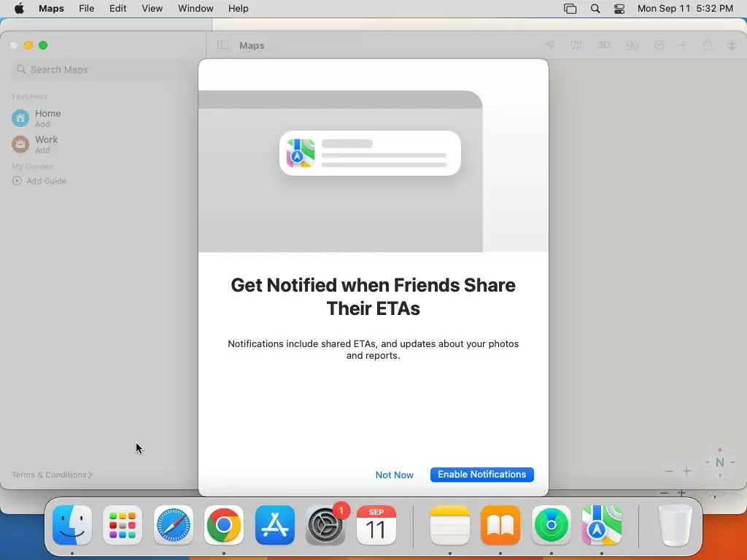The height and width of the screenshot is (560, 747).
Task: Open Spotlight search in menu bar
Action: tap(595, 9)
